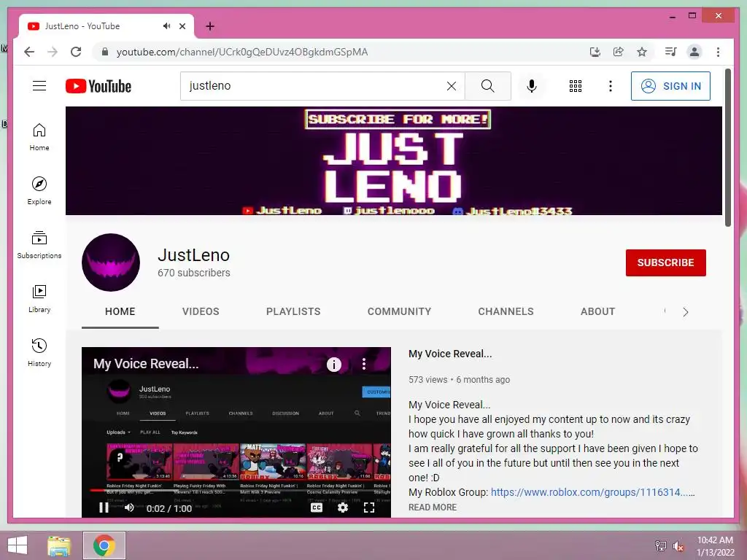Click the browser forward arrow
This screenshot has width=747, height=560.
pyautogui.click(x=53, y=52)
